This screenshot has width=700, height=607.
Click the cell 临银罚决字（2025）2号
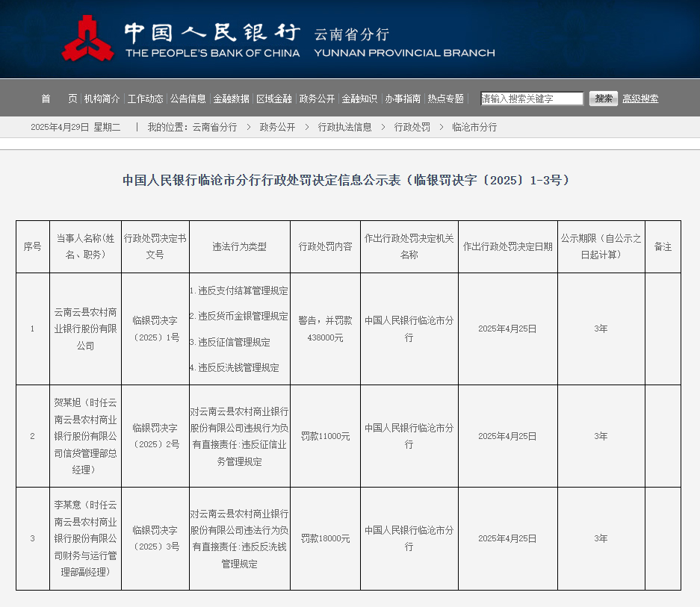155,436
